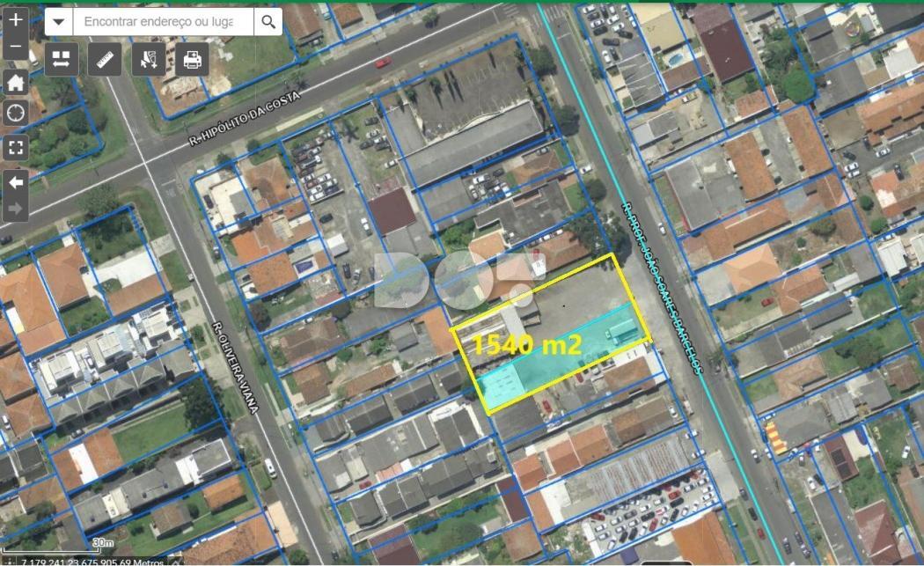
Task: Zoom in with the plus button
Action: 16,19
